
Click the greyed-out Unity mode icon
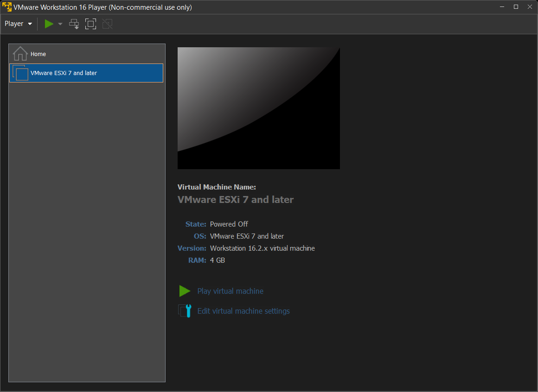tap(108, 24)
